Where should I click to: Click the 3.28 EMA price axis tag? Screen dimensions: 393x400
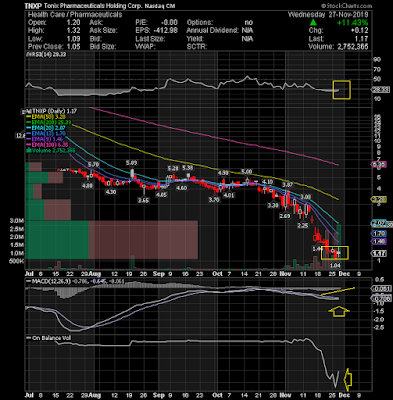coord(379,199)
